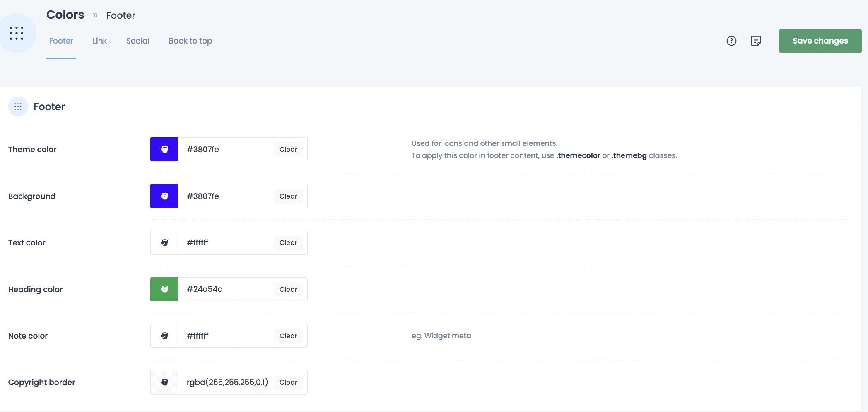Screen dimensions: 868x412
Task: Click the Text color label
Action: click(27, 242)
